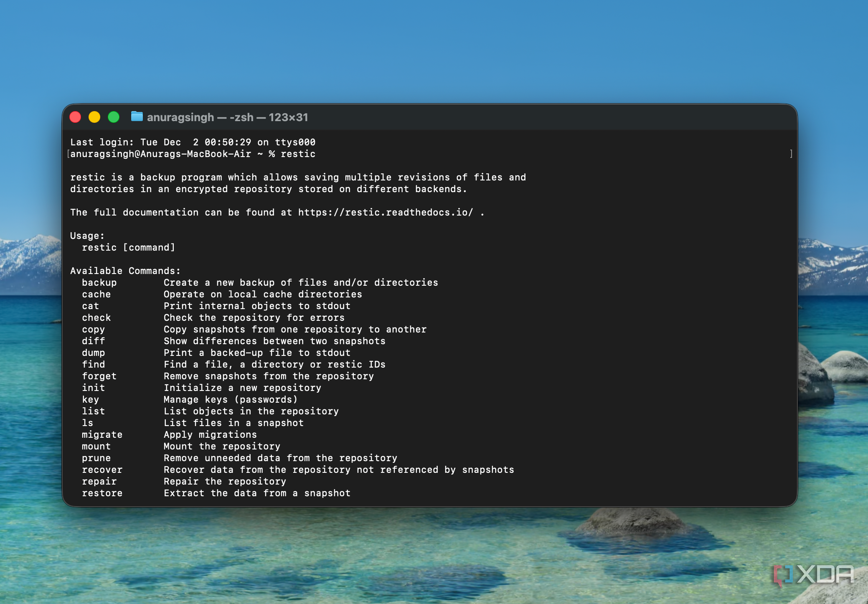Click the 'repair' command name
868x604 pixels.
(99, 482)
